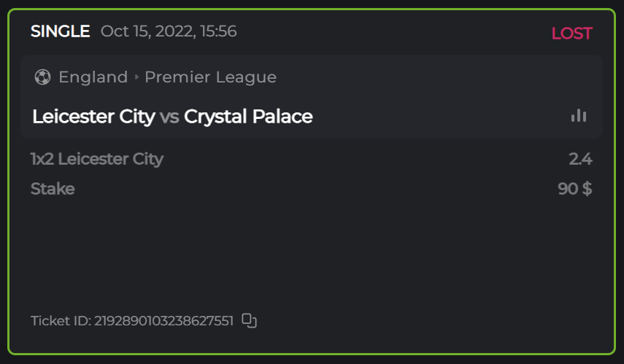Open match statistics bar chart icon
This screenshot has width=624, height=364.
click(x=579, y=115)
